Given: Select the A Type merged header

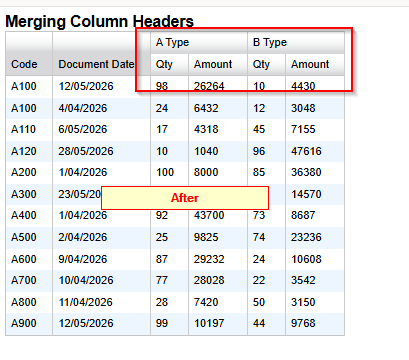Looking at the screenshot, I should click(199, 43).
